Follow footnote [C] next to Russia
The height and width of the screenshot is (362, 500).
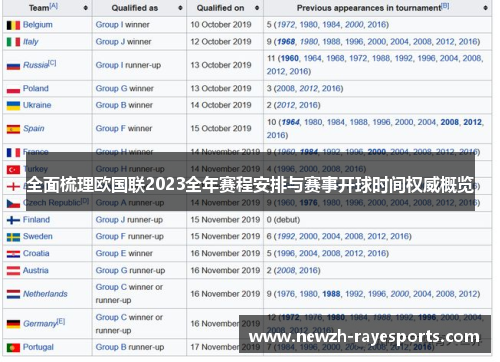pyautogui.click(x=52, y=63)
